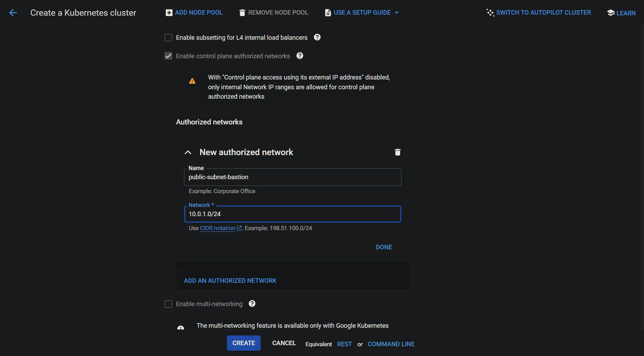The image size is (644, 356).
Task: Open the CIDR notation documentation link
Action: pyautogui.click(x=217, y=228)
